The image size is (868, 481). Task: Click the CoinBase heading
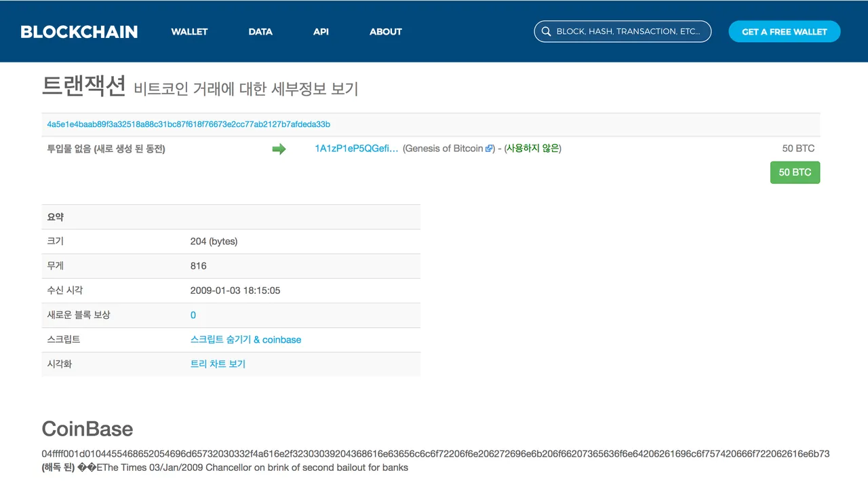[87, 429]
